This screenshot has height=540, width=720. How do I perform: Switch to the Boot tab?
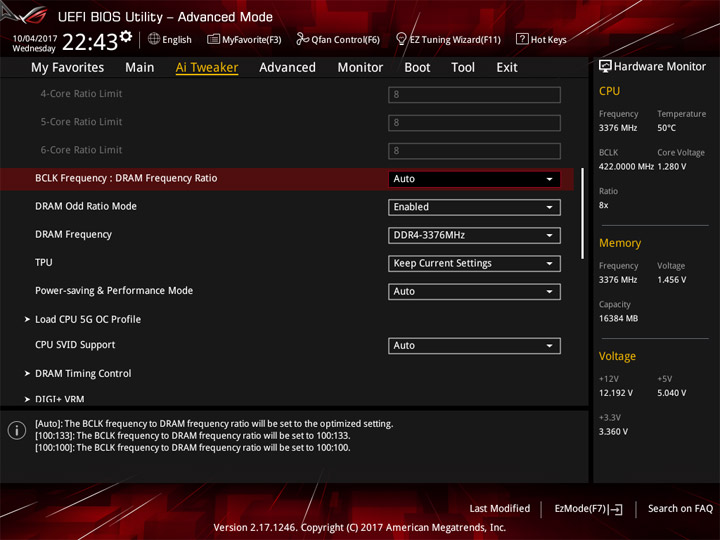[x=417, y=68]
